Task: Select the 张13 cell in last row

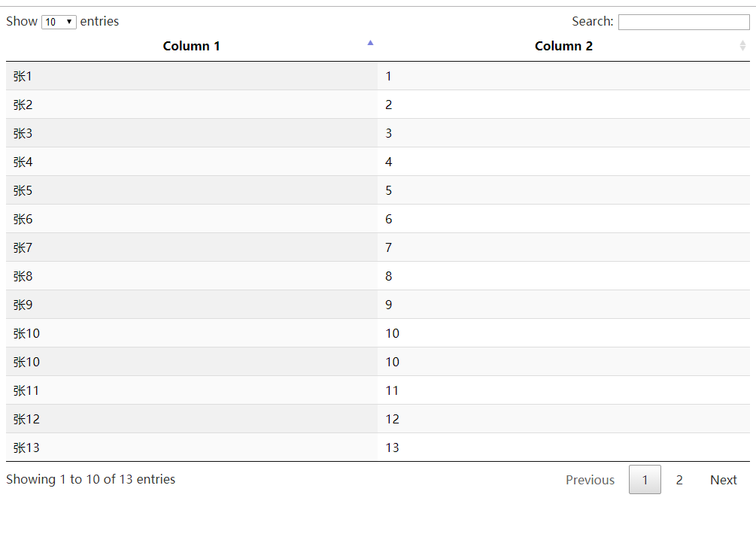Action: click(26, 448)
